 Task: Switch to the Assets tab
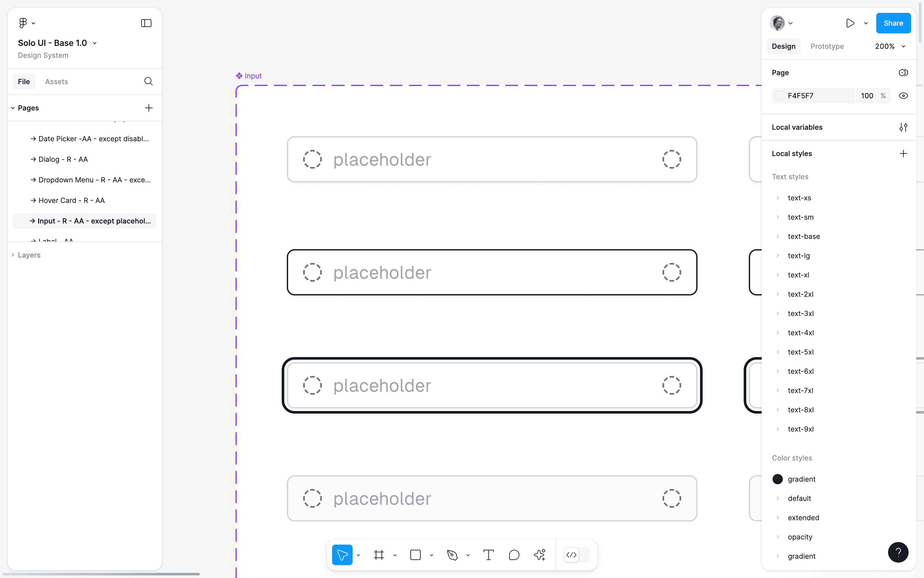pyautogui.click(x=56, y=82)
